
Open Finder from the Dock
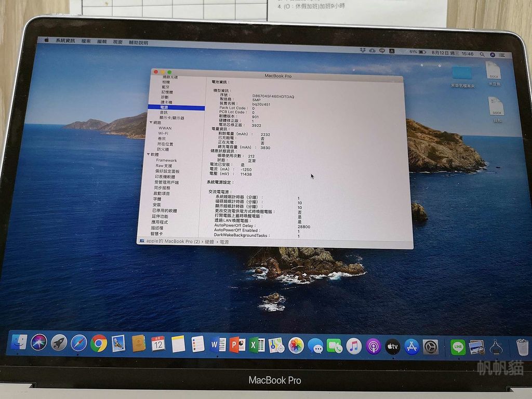[x=19, y=342]
